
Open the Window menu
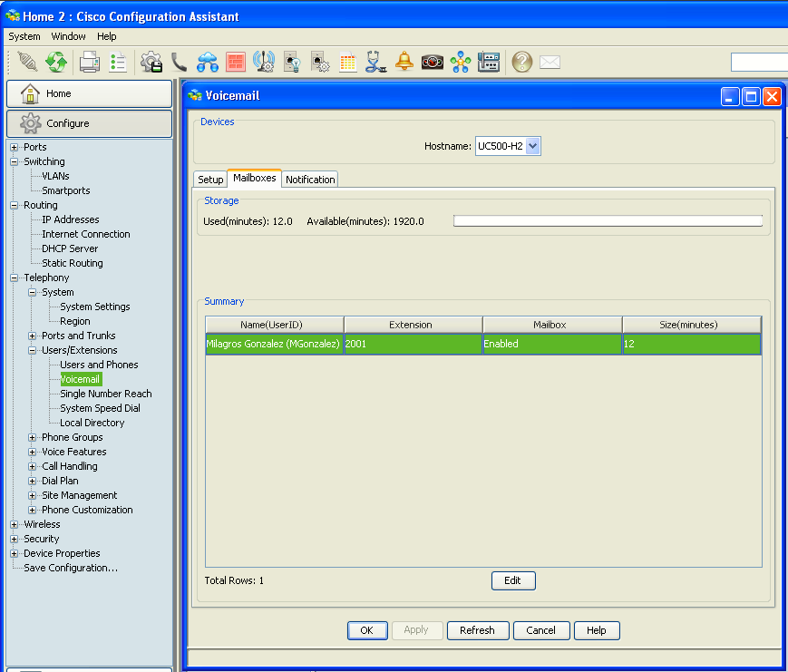click(68, 36)
